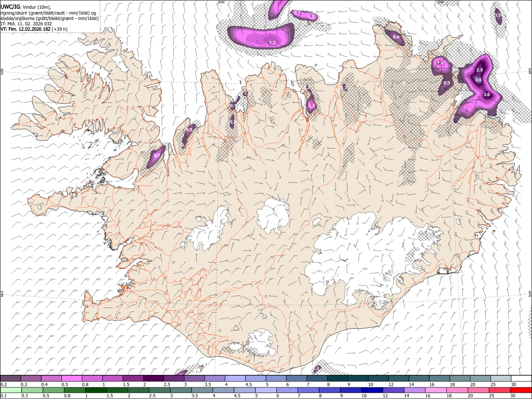This screenshot has height=399, width=532.
Task: Click the 2.8 precipitation value in the northeast
Action: [x=480, y=70]
